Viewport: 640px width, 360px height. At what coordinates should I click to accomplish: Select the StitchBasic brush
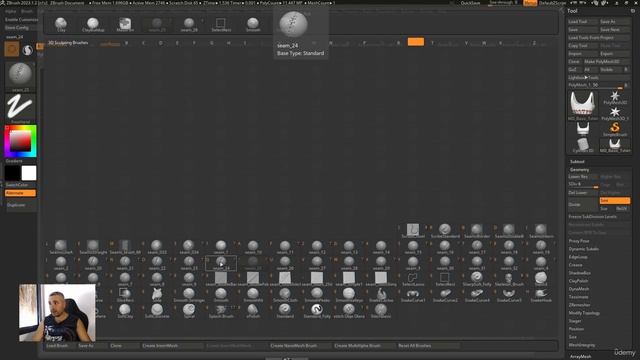point(381,311)
